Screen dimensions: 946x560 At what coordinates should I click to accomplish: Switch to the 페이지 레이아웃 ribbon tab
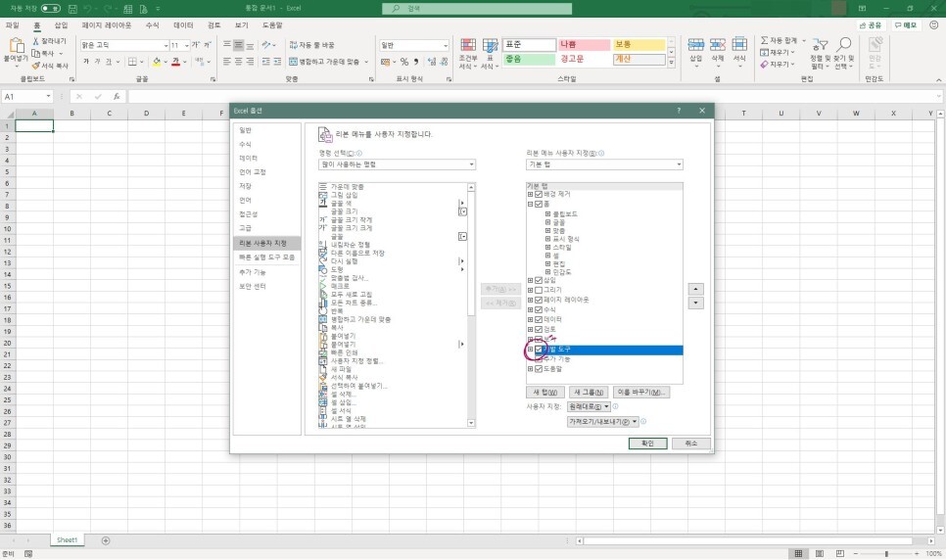pyautogui.click(x=106, y=24)
